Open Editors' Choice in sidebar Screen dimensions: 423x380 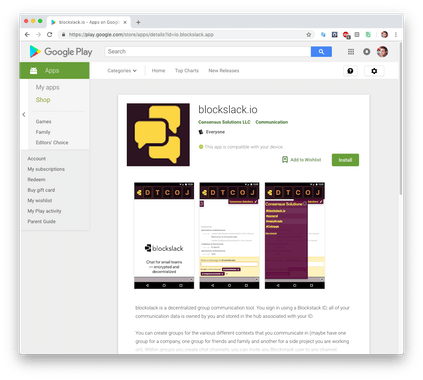click(52, 142)
